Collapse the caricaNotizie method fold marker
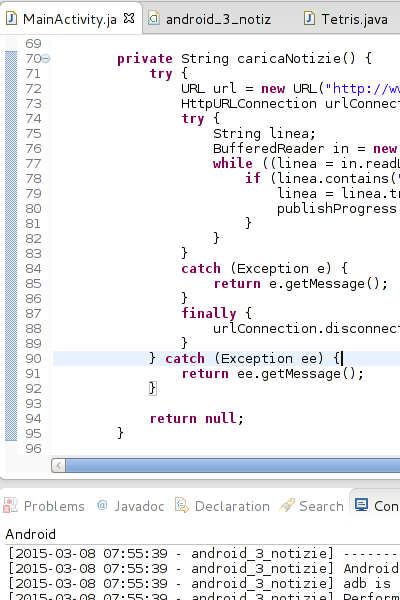 (46, 59)
